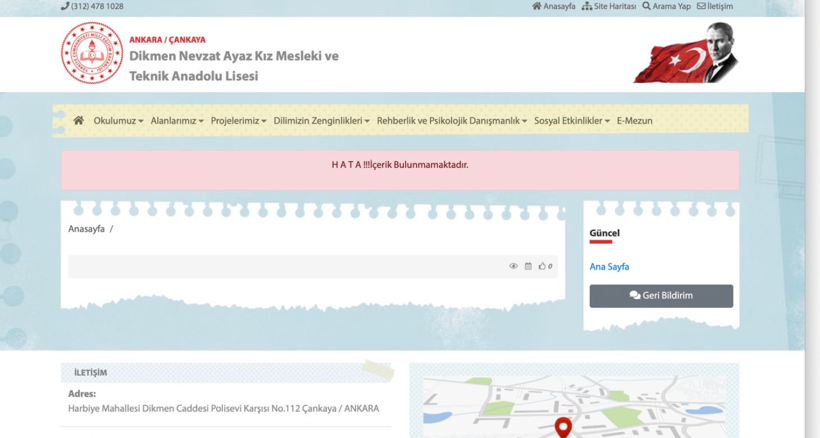This screenshot has height=438, width=820.
Task: Go to İletişim from top bar
Action: pyautogui.click(x=715, y=6)
